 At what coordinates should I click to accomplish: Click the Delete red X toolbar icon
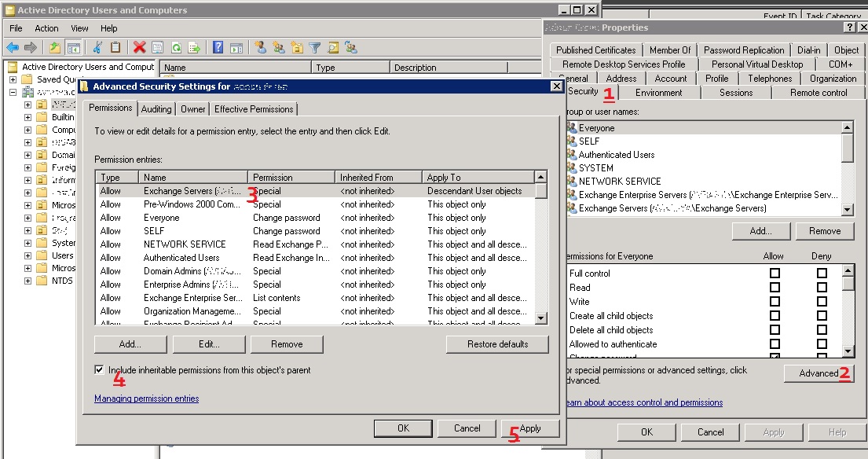(x=139, y=48)
